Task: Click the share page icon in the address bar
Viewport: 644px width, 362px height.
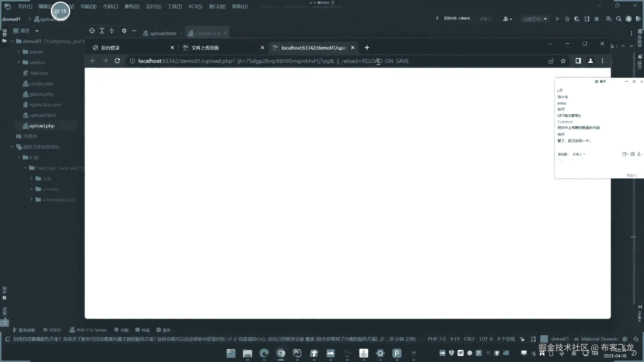Action: [x=551, y=61]
